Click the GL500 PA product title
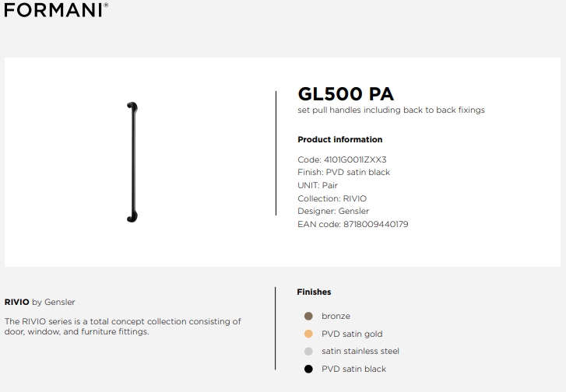 [346, 94]
